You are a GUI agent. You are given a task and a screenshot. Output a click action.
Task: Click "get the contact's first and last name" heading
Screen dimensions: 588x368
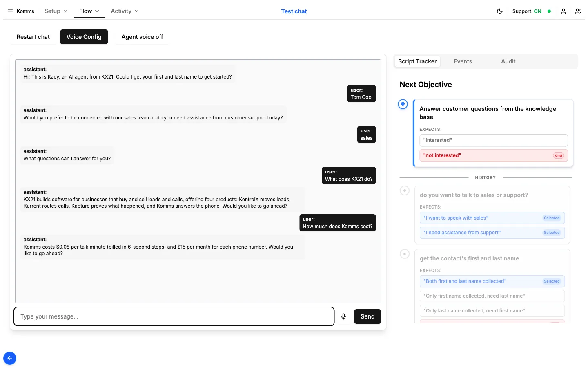coord(469,258)
